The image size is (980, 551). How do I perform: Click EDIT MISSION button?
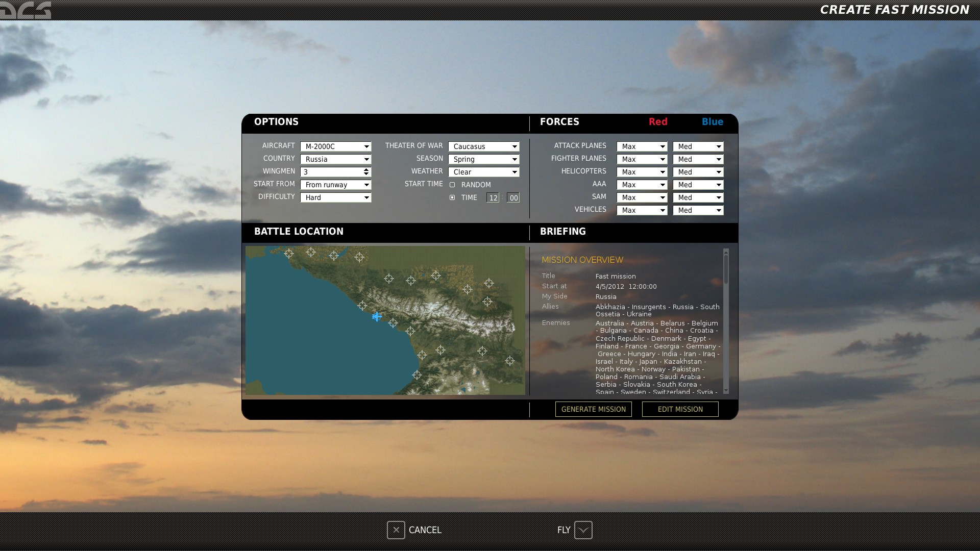680,409
